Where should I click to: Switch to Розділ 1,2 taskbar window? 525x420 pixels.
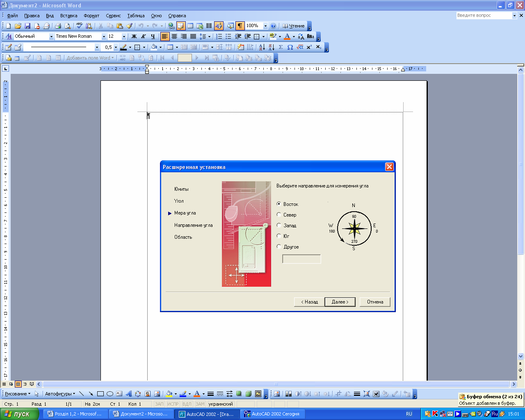click(75, 414)
